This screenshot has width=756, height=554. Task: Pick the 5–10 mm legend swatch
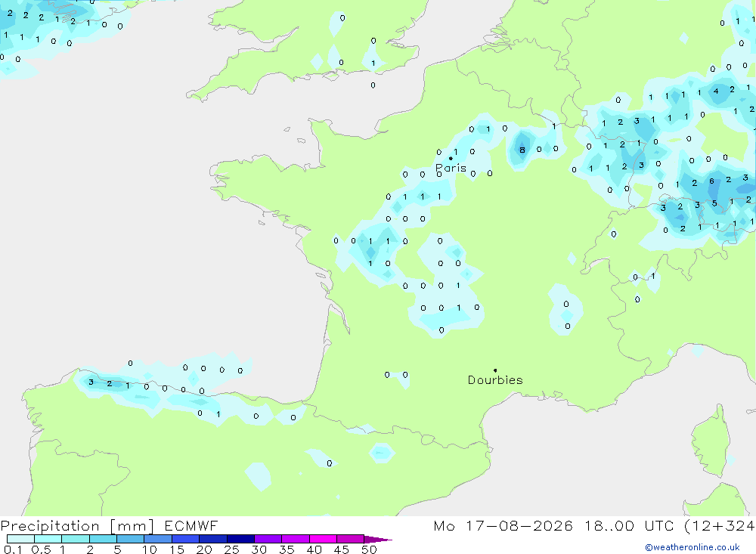[x=130, y=539]
